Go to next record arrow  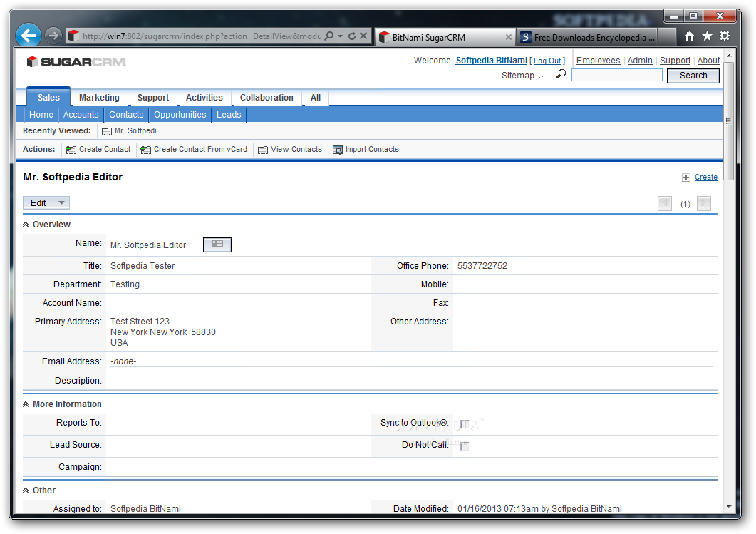pyautogui.click(x=704, y=204)
